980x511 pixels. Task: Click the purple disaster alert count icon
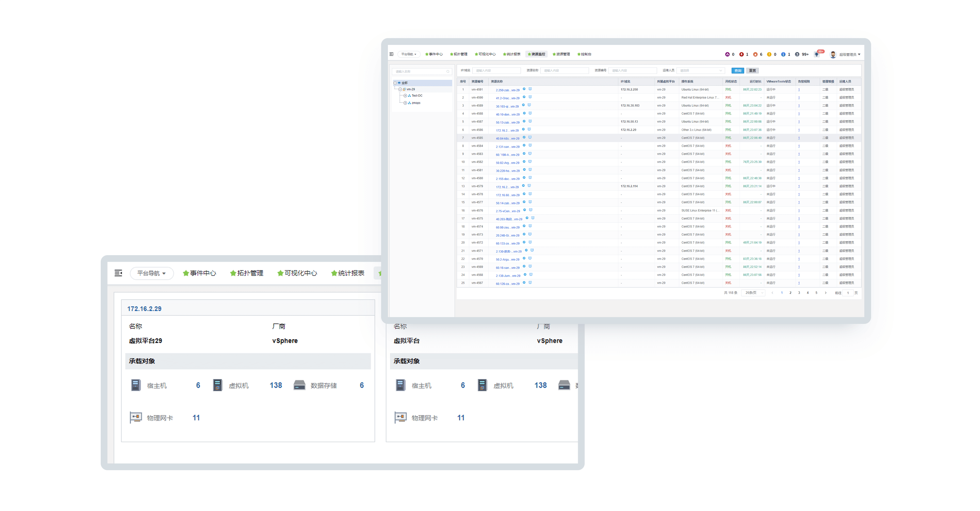[x=728, y=54]
